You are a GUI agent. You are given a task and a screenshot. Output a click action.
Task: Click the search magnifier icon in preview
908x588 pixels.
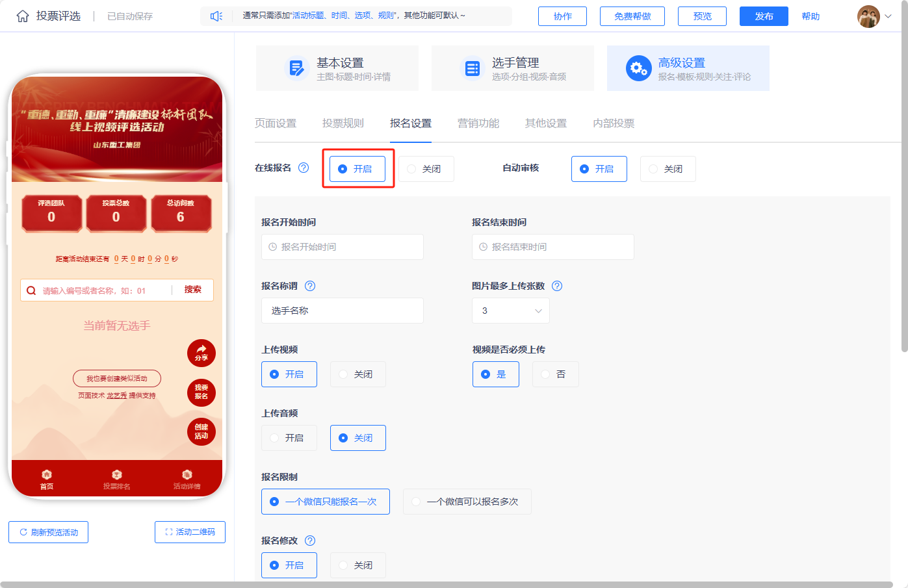coord(31,290)
